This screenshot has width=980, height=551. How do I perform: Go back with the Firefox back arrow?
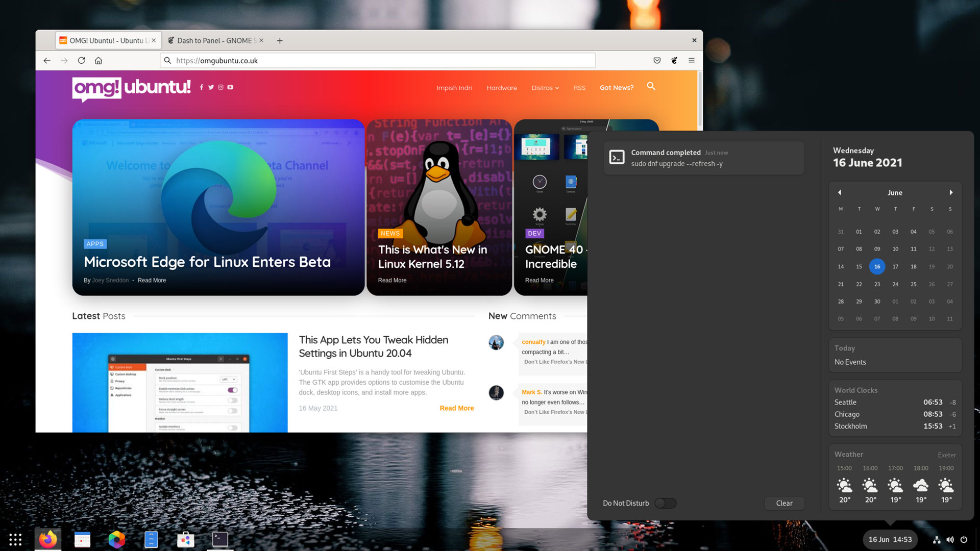pyautogui.click(x=47, y=61)
